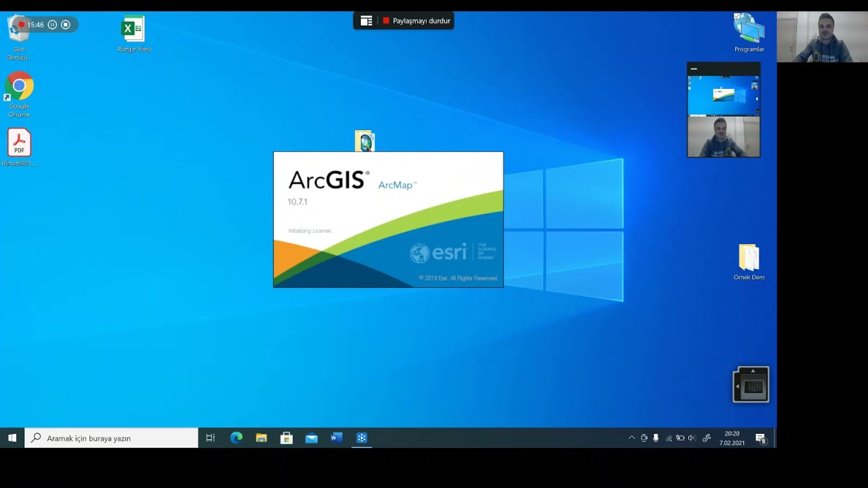Focus the taskbar search box
This screenshot has width=868, height=488.
point(111,438)
